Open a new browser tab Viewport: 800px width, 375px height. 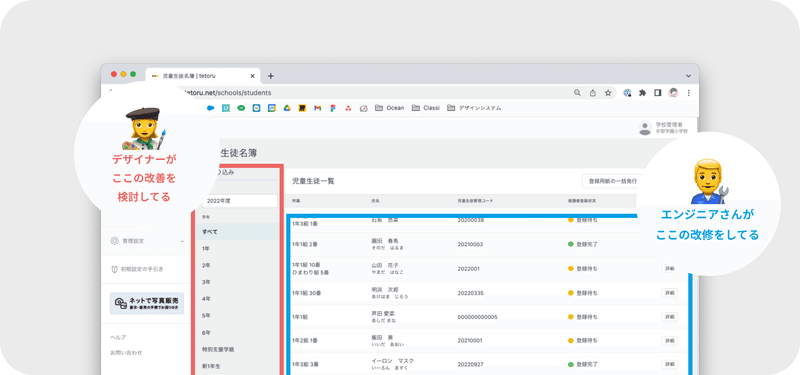[270, 76]
